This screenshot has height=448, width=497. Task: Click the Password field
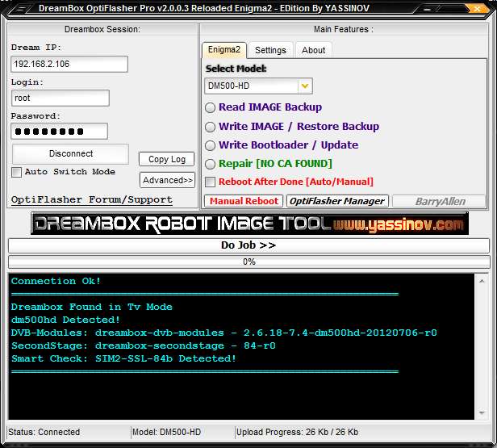tap(59, 132)
